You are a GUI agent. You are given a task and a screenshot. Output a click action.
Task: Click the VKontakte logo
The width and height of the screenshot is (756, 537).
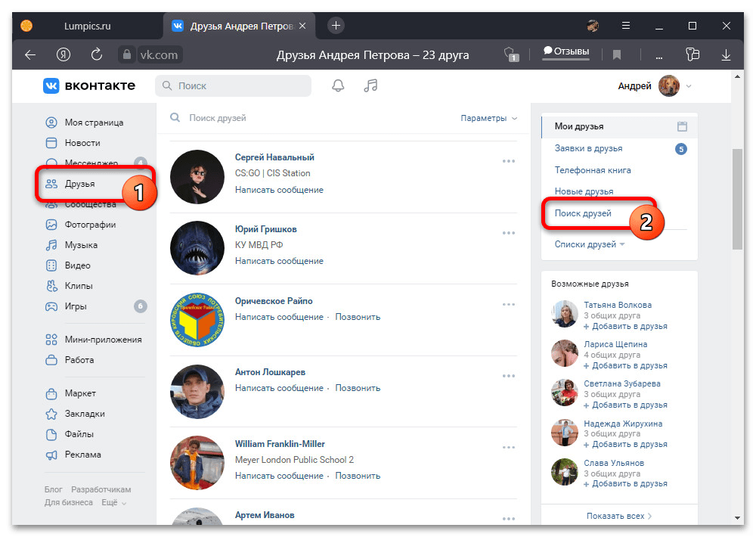(89, 86)
